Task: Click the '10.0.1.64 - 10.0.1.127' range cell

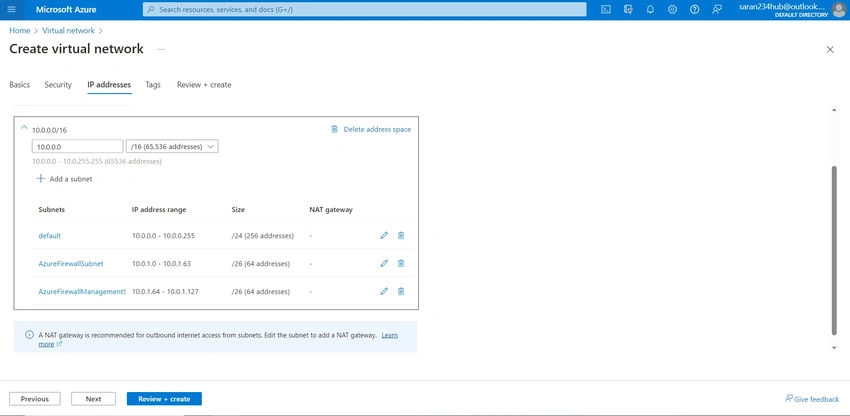Action: pos(165,291)
